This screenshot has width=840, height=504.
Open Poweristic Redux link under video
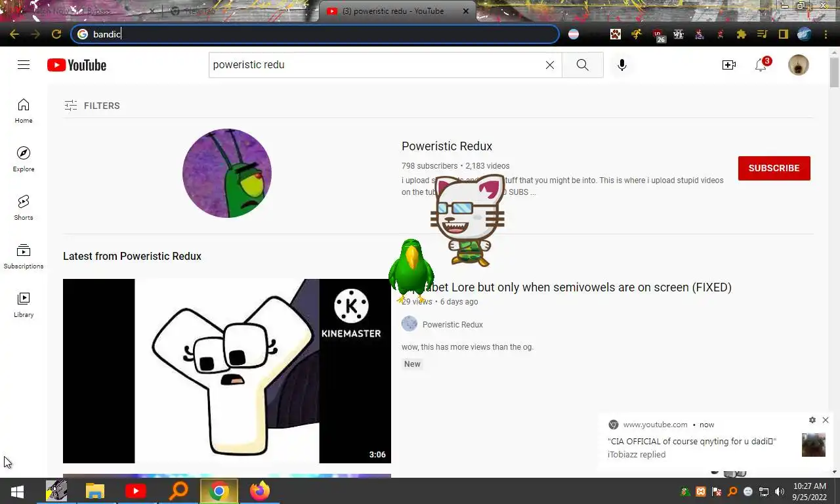tap(453, 325)
